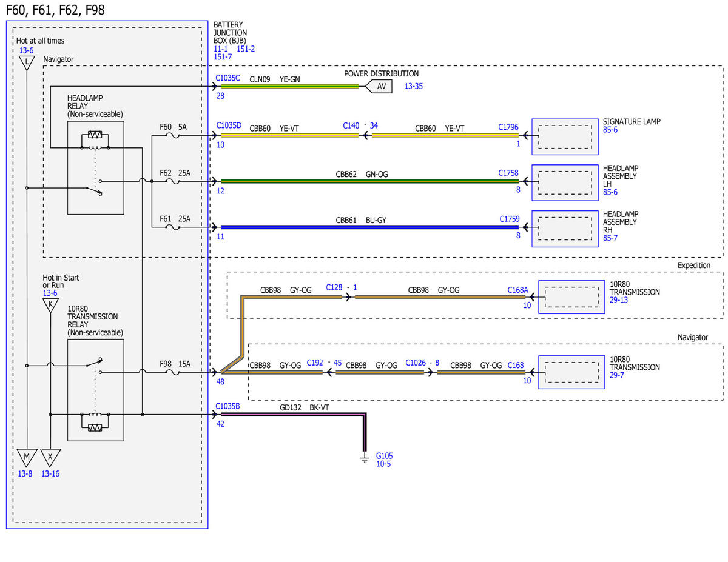Select the headlamp relay schematic box
Image resolution: width=728 pixels, height=562 pixels.
click(x=96, y=167)
